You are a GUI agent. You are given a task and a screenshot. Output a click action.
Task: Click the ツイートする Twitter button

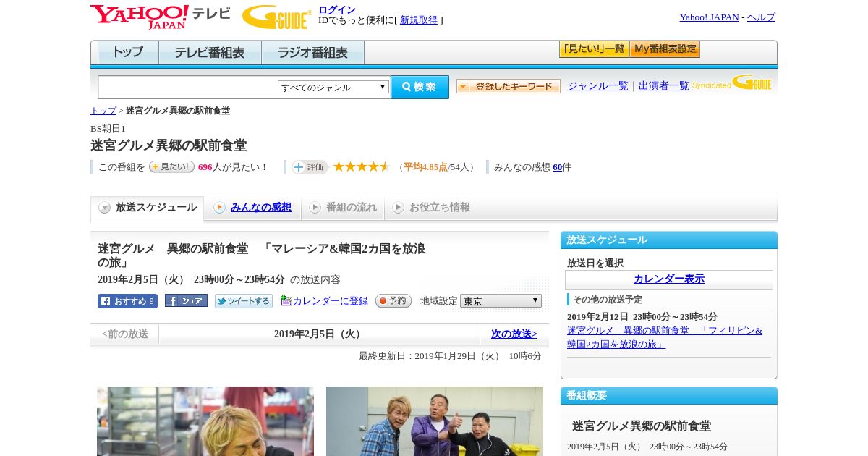[x=244, y=301]
